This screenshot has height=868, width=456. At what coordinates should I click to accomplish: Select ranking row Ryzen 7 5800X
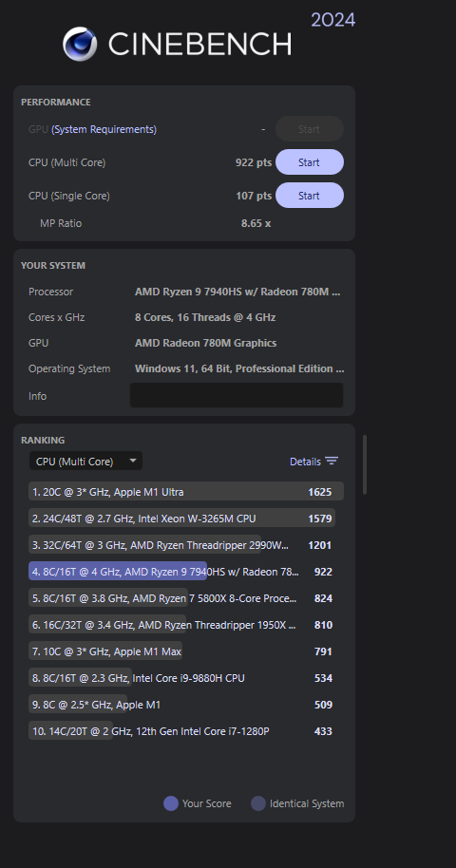[x=186, y=598]
